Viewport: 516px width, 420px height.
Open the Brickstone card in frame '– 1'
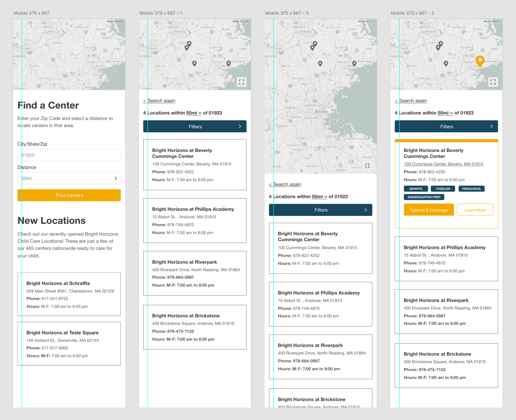tap(195, 327)
